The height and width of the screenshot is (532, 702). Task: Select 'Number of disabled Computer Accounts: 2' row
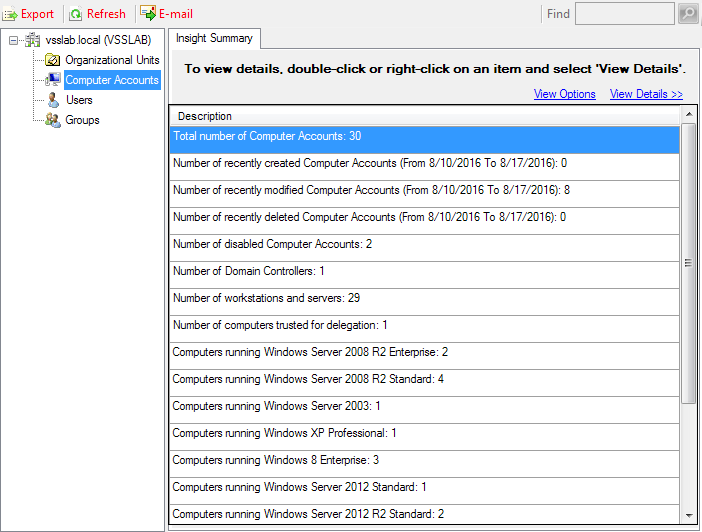424,248
